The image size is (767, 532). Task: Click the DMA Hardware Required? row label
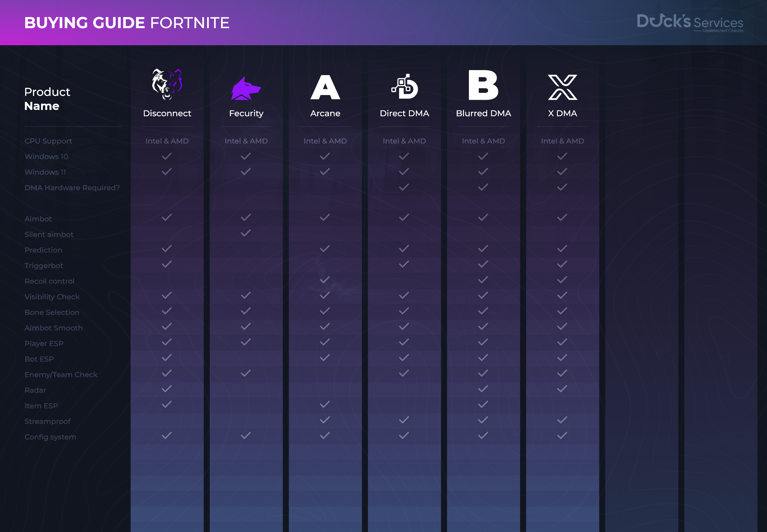[72, 188]
